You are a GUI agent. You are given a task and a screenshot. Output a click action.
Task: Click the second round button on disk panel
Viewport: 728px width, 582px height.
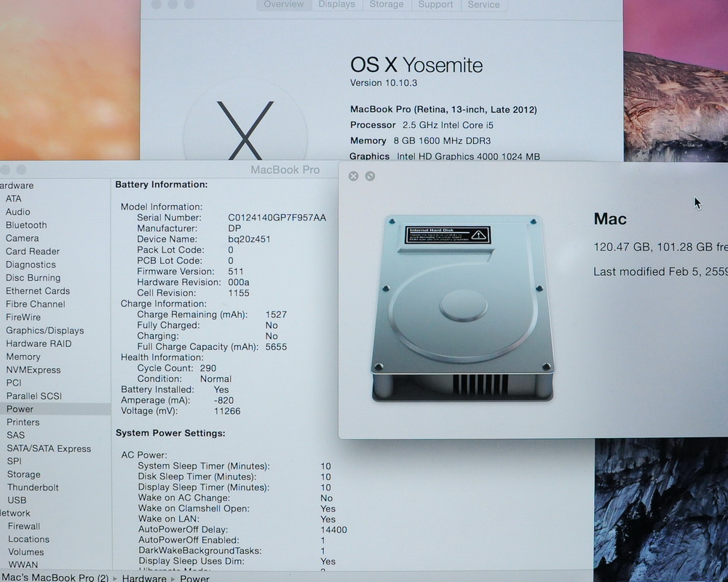(x=370, y=176)
